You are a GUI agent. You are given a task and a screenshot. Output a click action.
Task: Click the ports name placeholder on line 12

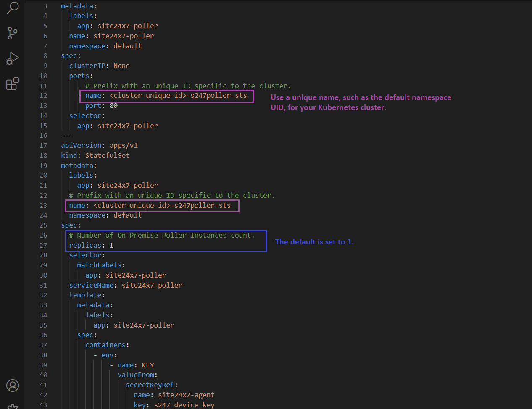click(178, 96)
